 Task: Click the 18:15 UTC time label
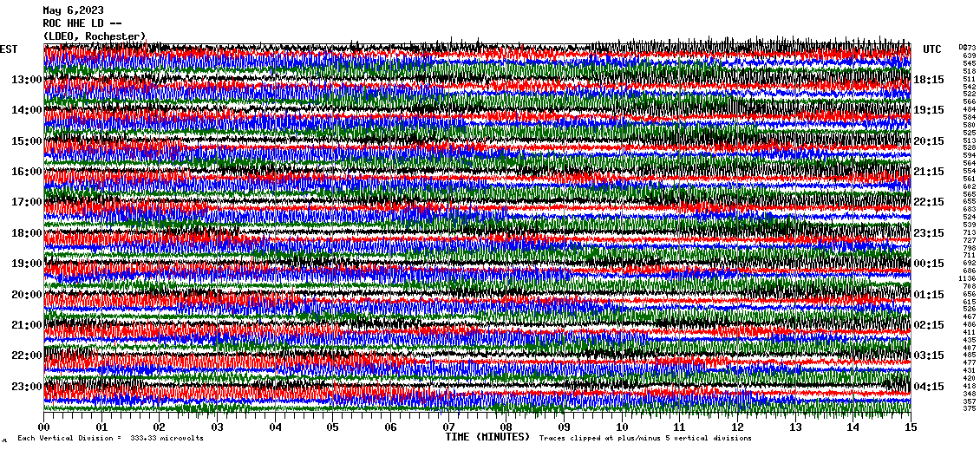point(929,80)
